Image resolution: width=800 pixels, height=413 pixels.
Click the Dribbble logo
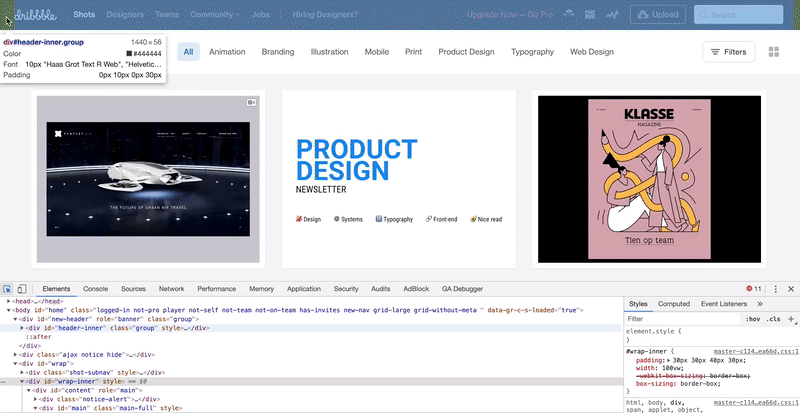click(x=35, y=15)
